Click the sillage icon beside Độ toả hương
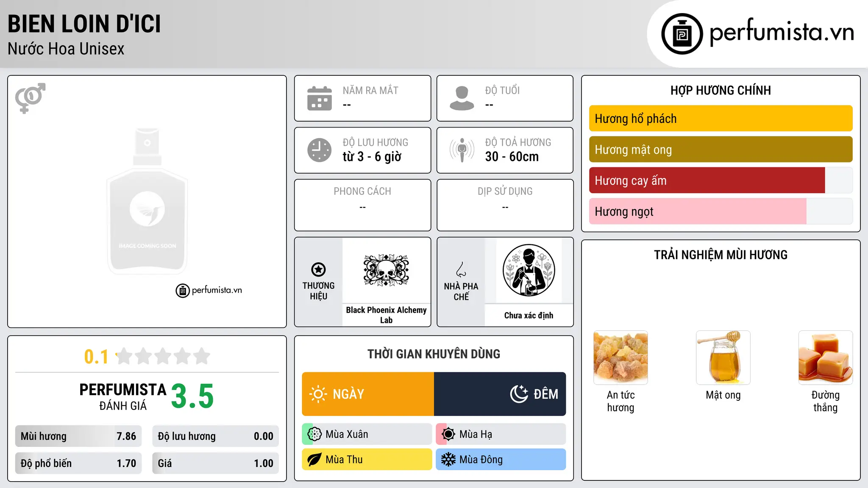Image resolution: width=868 pixels, height=488 pixels. [x=462, y=150]
